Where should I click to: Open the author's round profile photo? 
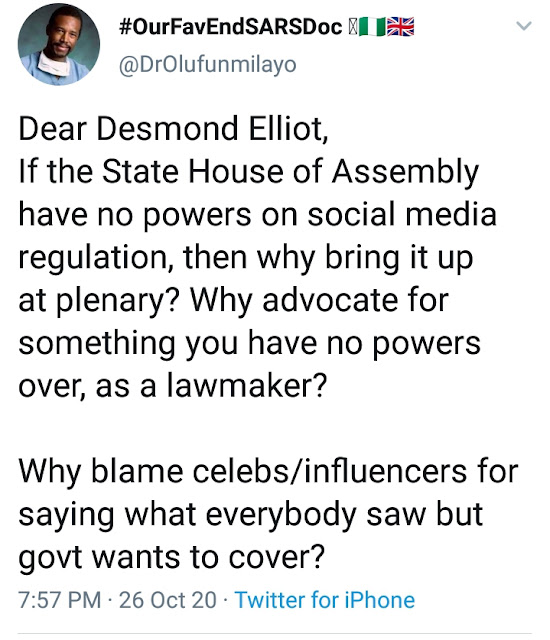point(59,44)
